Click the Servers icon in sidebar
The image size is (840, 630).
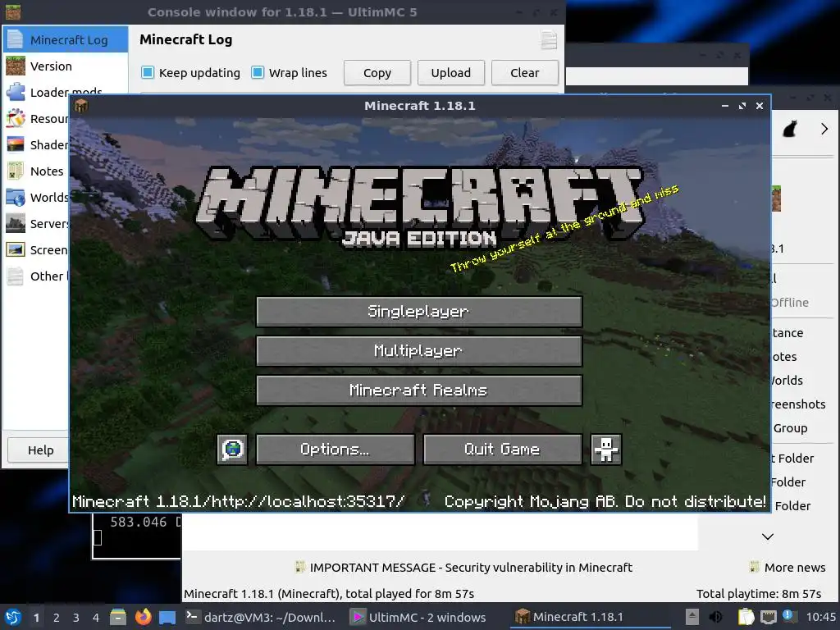point(16,223)
